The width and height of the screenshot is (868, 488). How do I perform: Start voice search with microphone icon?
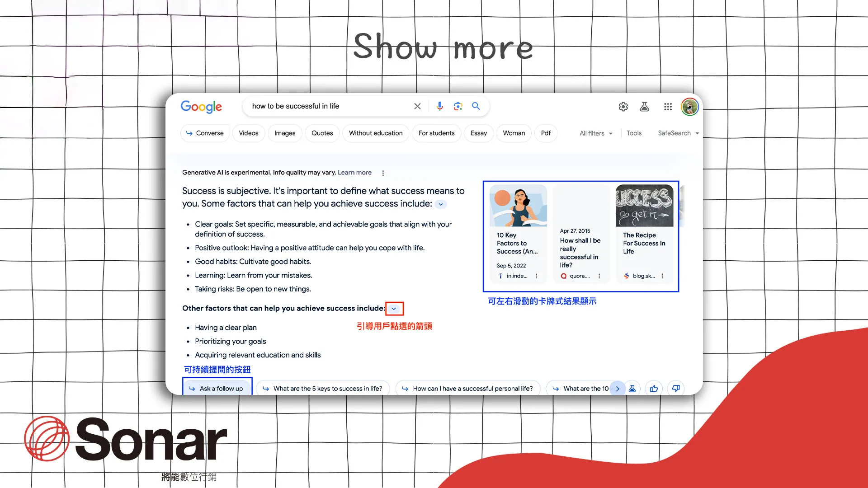pos(439,106)
